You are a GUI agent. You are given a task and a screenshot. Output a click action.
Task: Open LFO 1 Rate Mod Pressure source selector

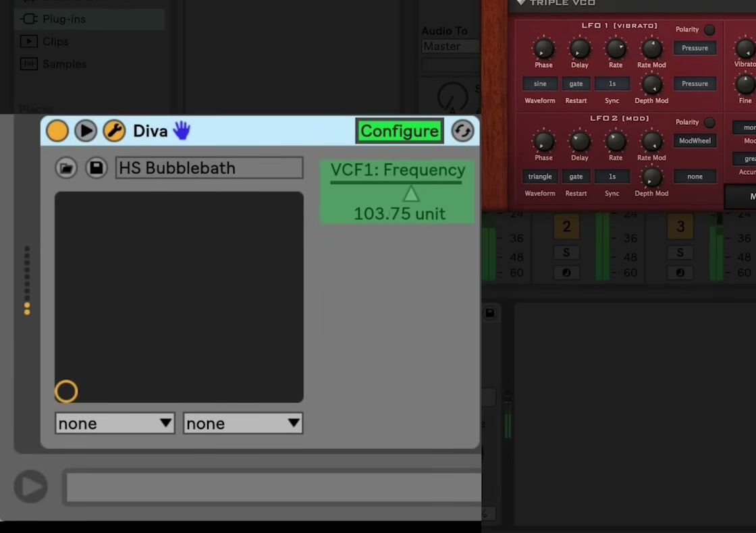coord(695,48)
